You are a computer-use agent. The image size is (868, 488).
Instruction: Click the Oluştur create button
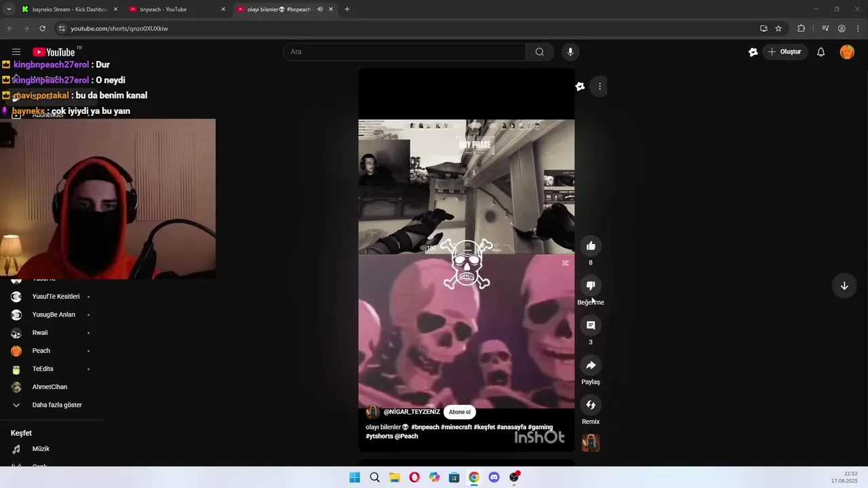tap(785, 52)
